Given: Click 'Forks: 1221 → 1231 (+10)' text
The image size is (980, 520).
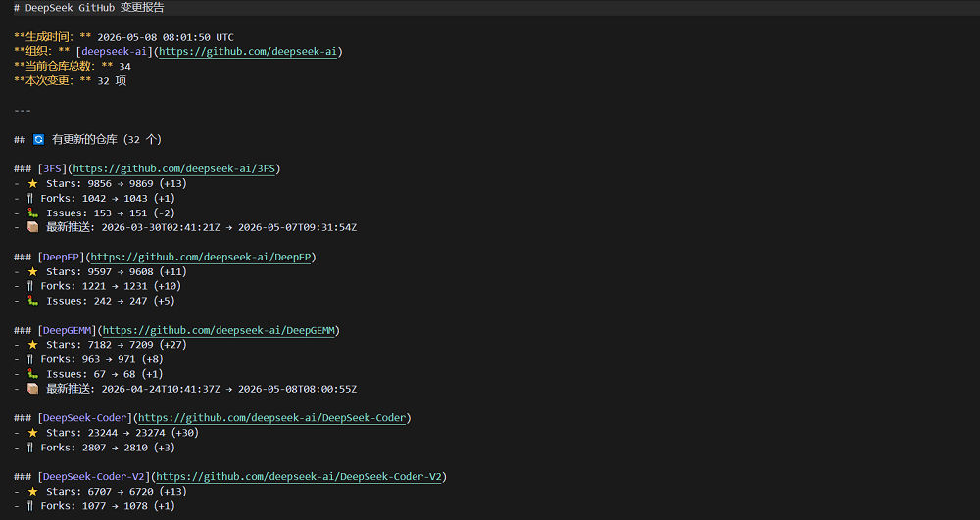Looking at the screenshot, I should click(111, 286).
